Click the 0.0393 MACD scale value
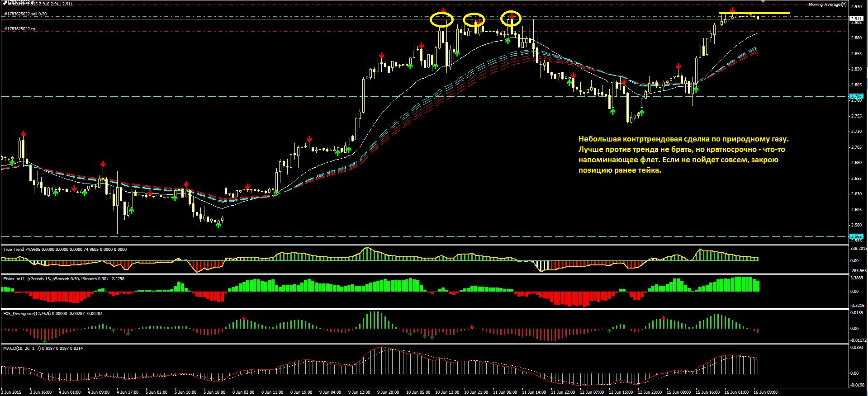The image size is (868, 396). pyautogui.click(x=858, y=348)
